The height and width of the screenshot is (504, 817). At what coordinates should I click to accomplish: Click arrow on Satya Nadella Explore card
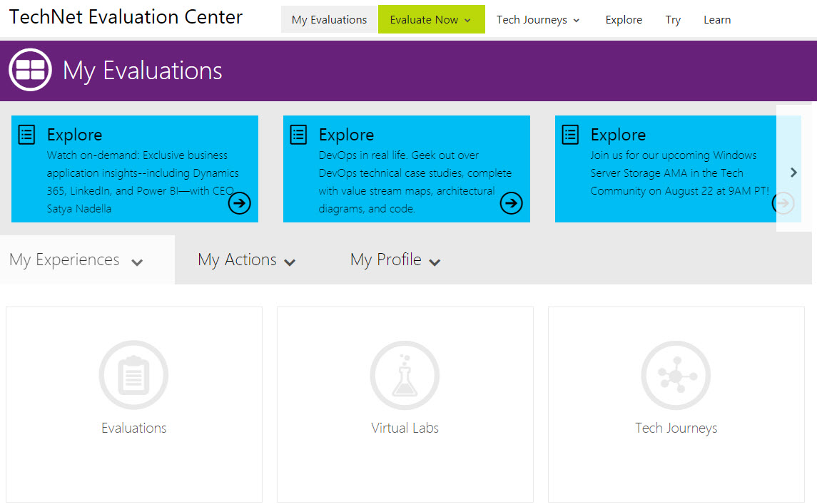[240, 203]
